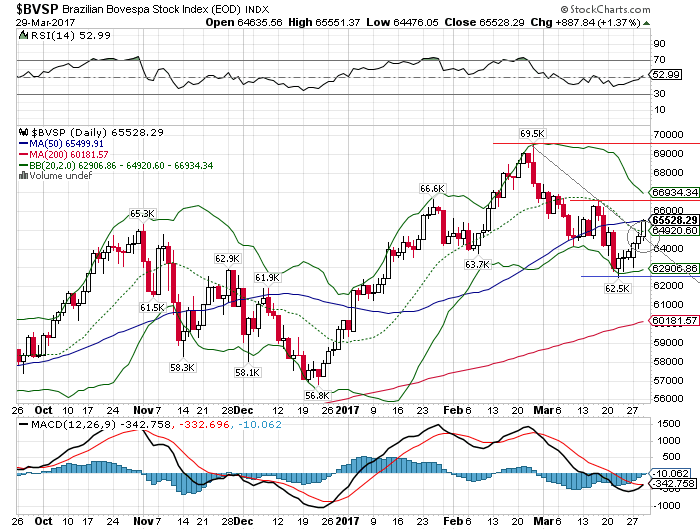The height and width of the screenshot is (530, 700).
Task: Click the -332.696 MACD signal value
Action: tap(204, 424)
